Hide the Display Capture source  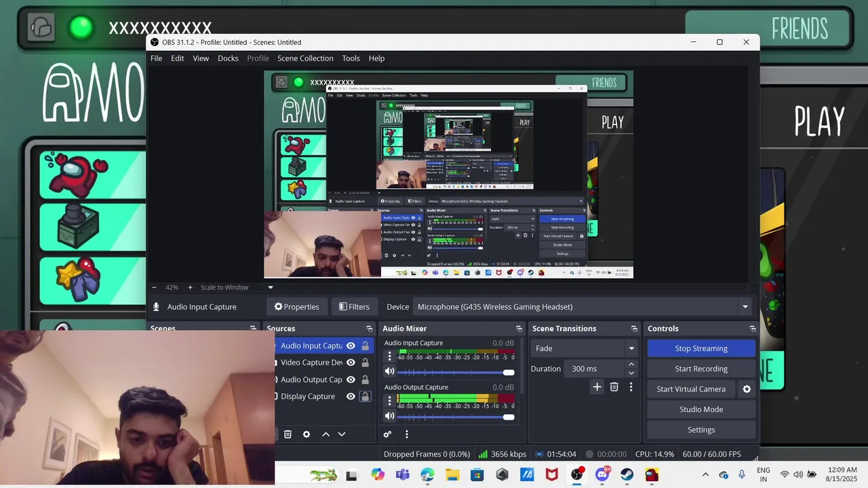(351, 396)
